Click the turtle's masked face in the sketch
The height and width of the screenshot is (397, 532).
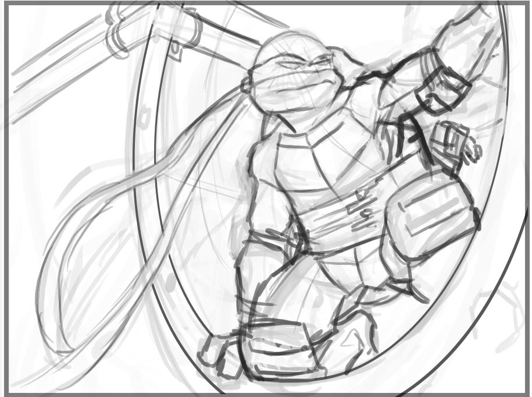point(295,75)
